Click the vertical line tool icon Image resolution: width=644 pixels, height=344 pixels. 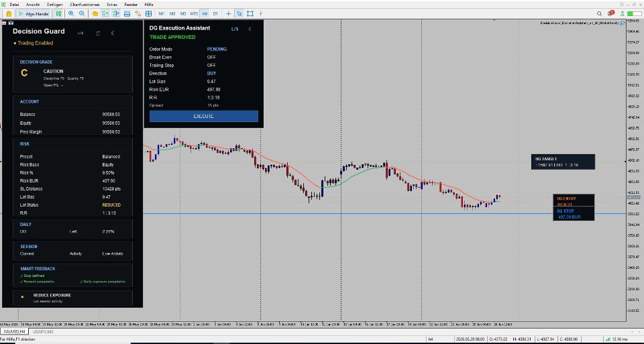pyautogui.click(x=260, y=13)
